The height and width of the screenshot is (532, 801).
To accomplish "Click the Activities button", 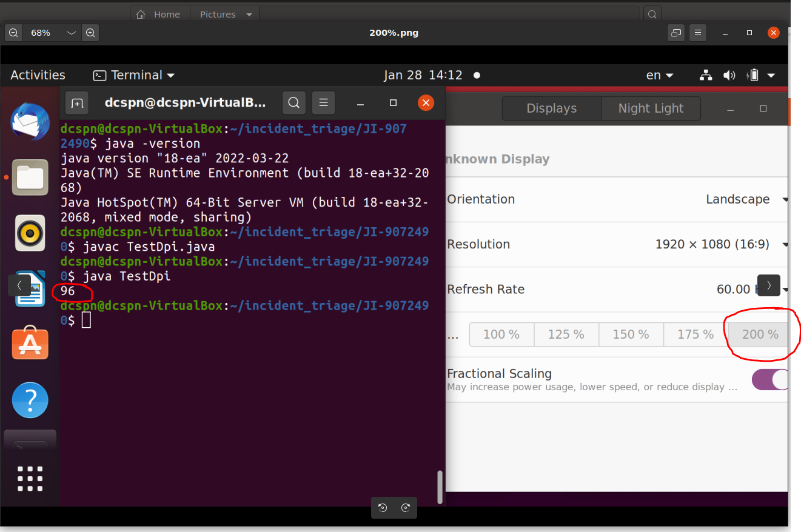I will coord(38,75).
